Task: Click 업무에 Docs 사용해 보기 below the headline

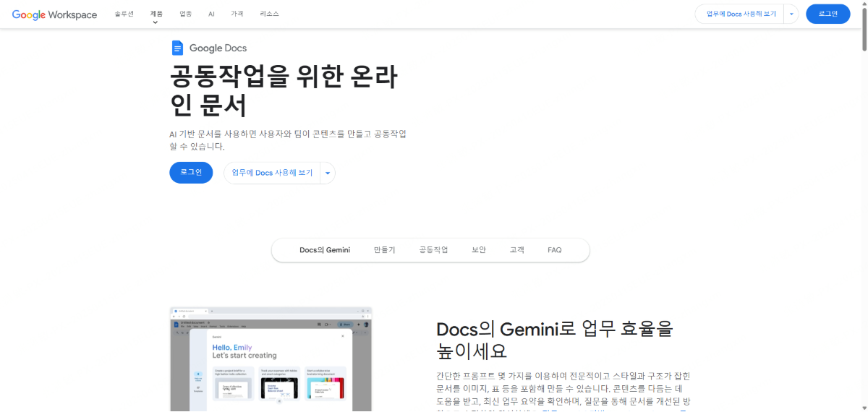Action: 272,173
